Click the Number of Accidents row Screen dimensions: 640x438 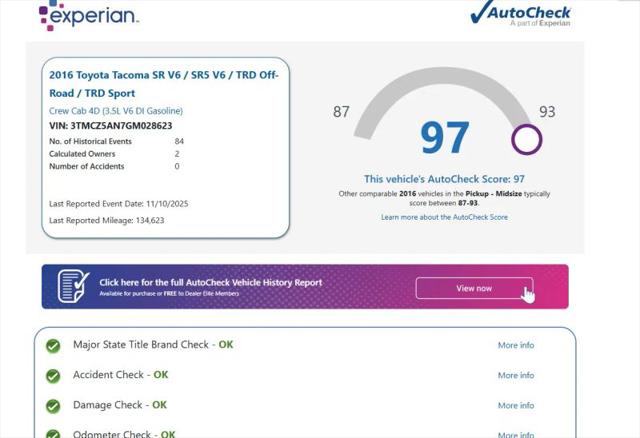[x=114, y=167]
